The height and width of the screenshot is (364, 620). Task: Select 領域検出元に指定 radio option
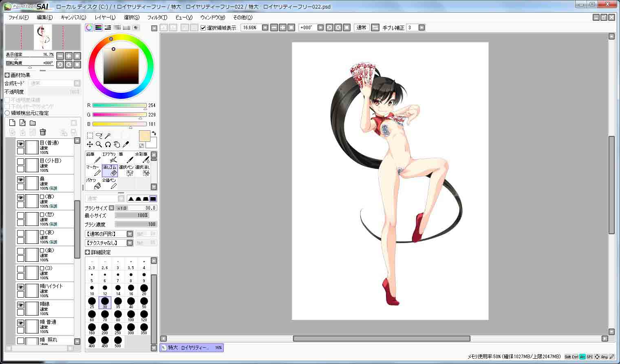[x=7, y=113]
